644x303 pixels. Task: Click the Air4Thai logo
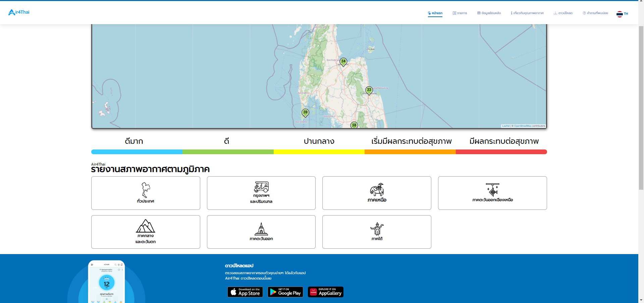point(19,12)
